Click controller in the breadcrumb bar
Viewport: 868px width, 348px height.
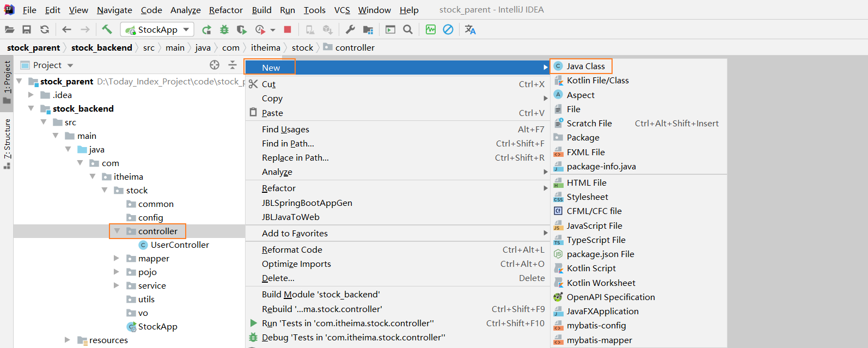(349, 47)
